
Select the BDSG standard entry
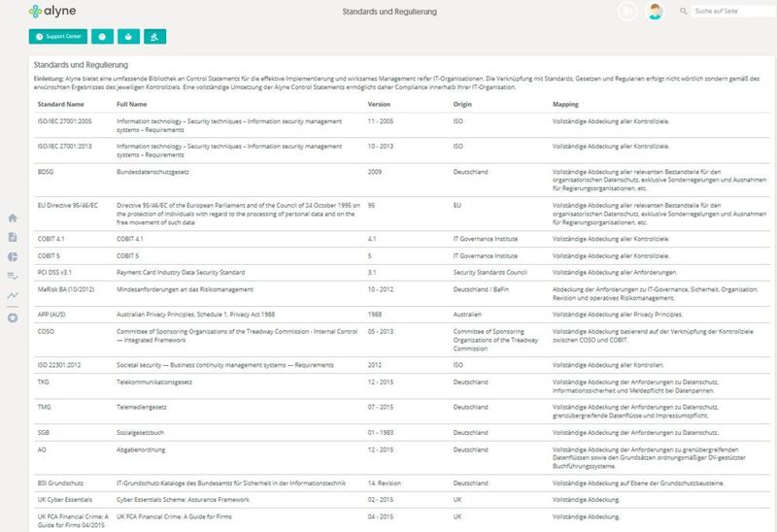46,172
